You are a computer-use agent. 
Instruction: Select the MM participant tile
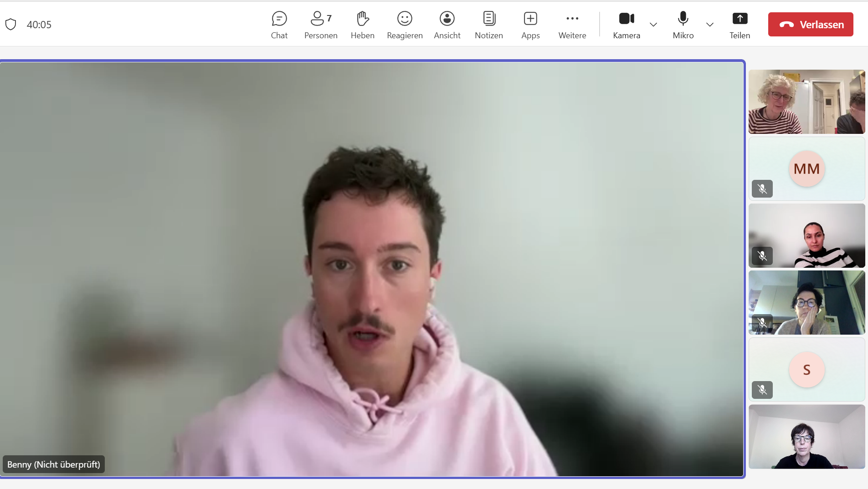(x=806, y=169)
